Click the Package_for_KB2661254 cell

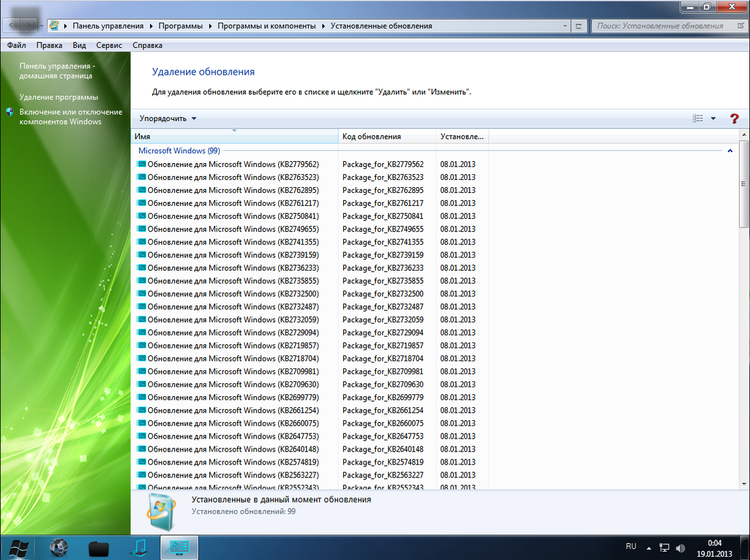pyautogui.click(x=383, y=411)
